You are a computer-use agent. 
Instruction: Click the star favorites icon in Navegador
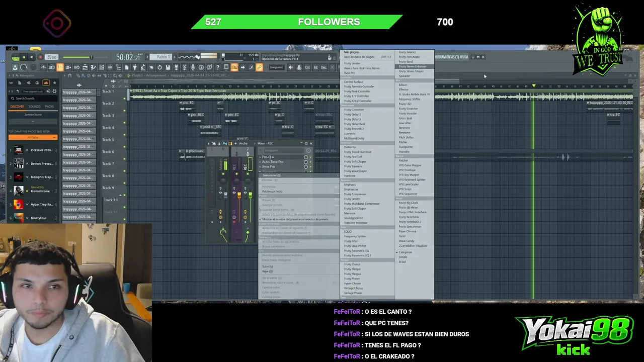[x=54, y=83]
